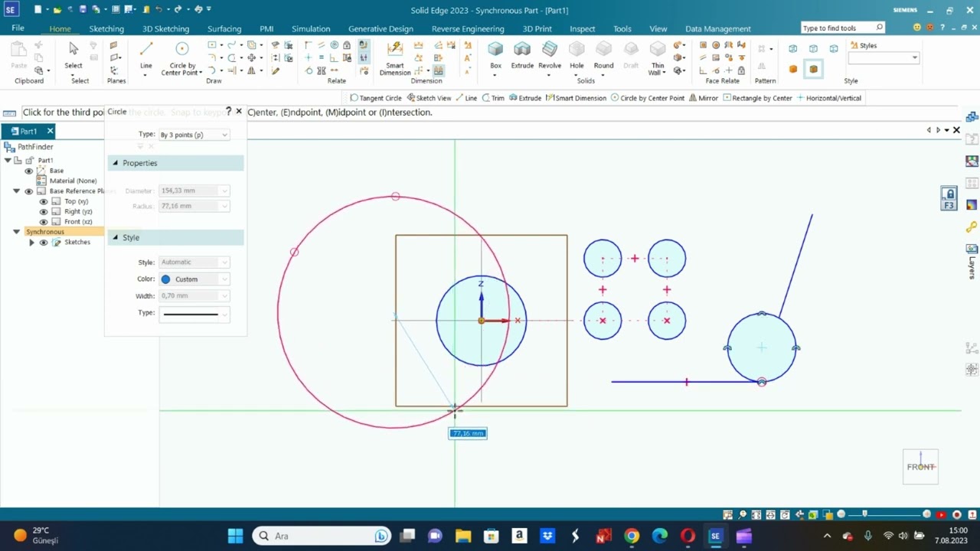The height and width of the screenshot is (551, 980).
Task: Go to the Simulation tab
Action: tap(311, 28)
